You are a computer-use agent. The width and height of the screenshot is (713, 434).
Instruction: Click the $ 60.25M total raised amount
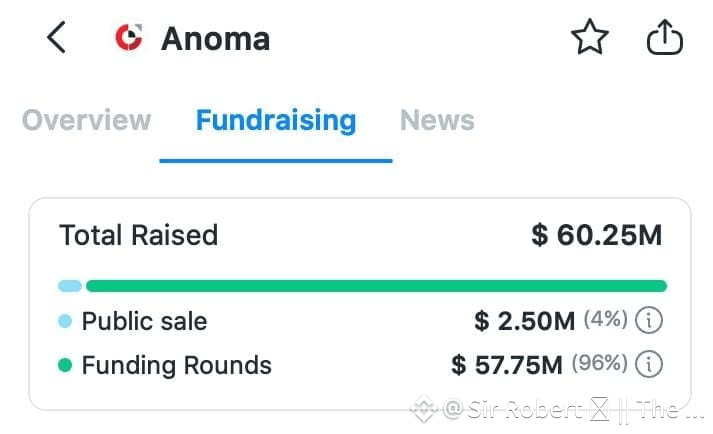597,235
